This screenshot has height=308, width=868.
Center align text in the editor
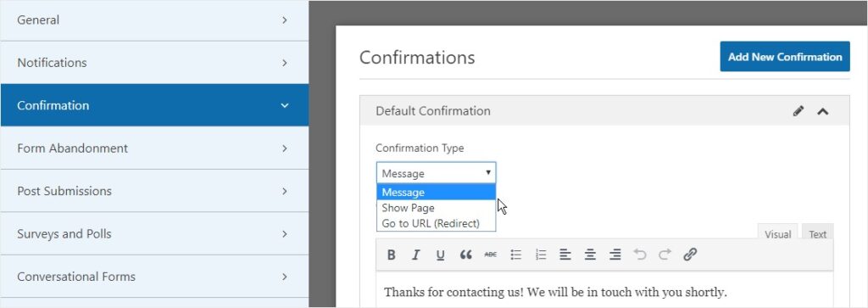click(590, 255)
